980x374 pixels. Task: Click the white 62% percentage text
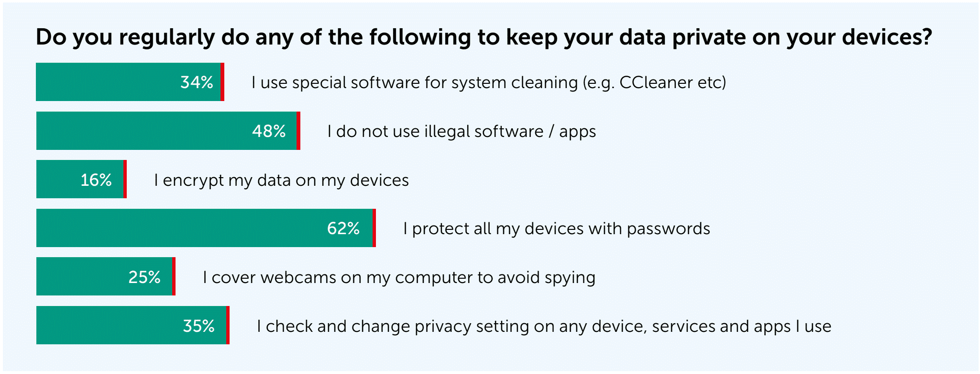(x=343, y=228)
